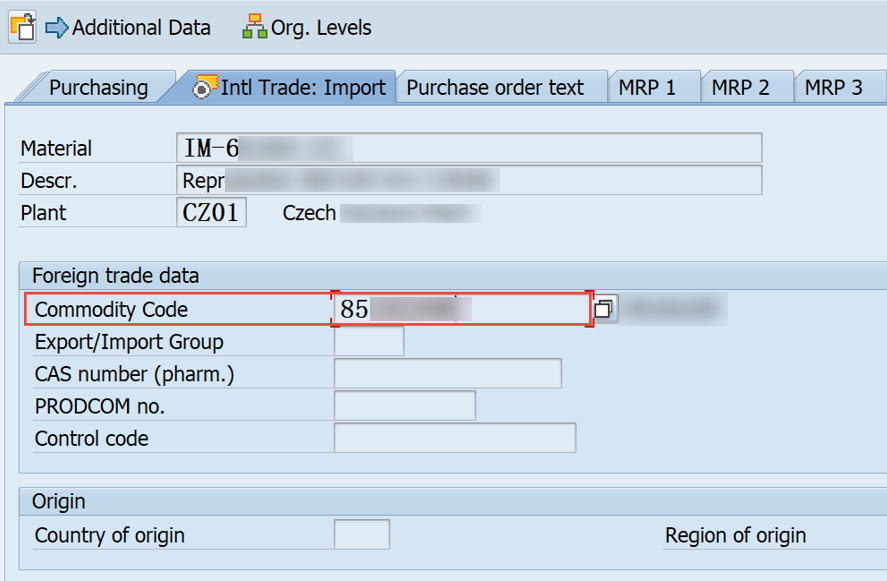The width and height of the screenshot is (887, 581).
Task: Click the Export/Import Group label
Action: pos(129,342)
